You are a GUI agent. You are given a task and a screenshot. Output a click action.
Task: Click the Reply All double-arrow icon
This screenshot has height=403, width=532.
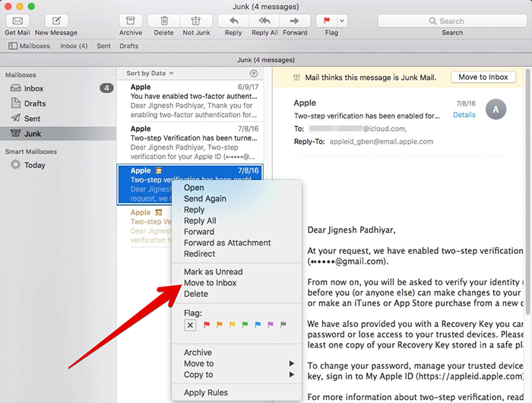point(264,21)
